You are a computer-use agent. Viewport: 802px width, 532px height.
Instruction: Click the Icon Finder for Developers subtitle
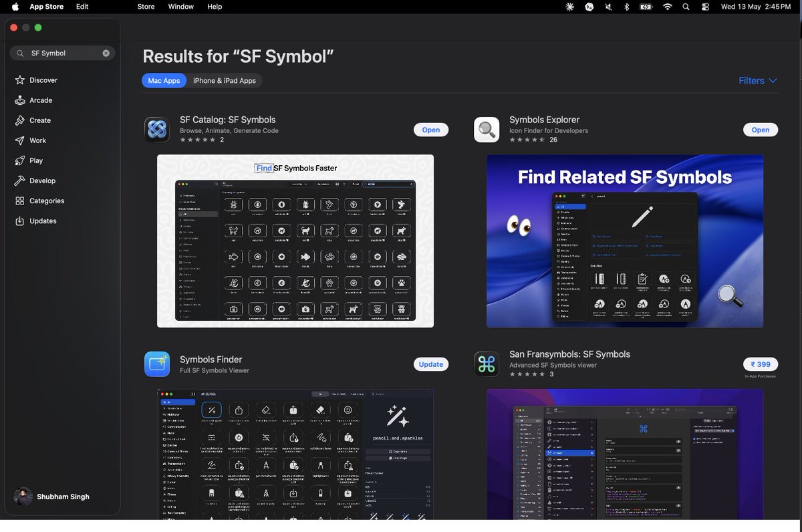coord(549,131)
